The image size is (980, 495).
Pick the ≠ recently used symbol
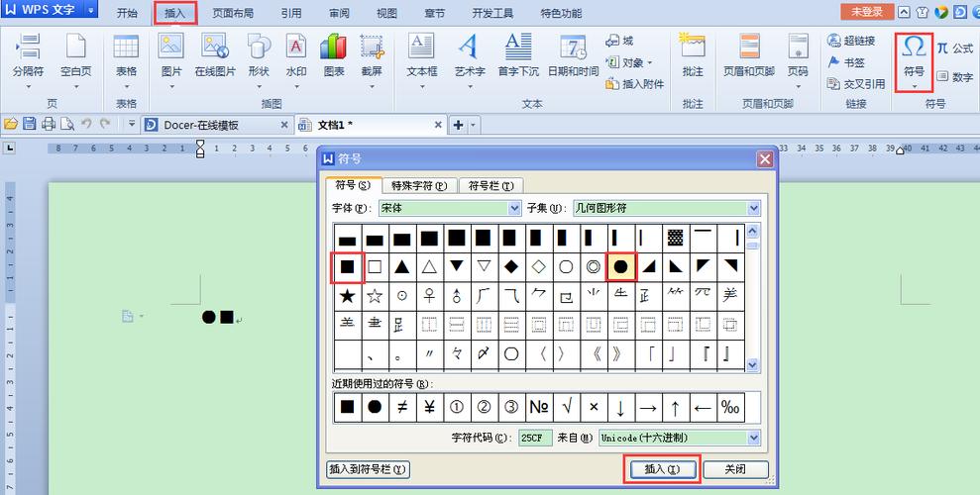click(402, 408)
